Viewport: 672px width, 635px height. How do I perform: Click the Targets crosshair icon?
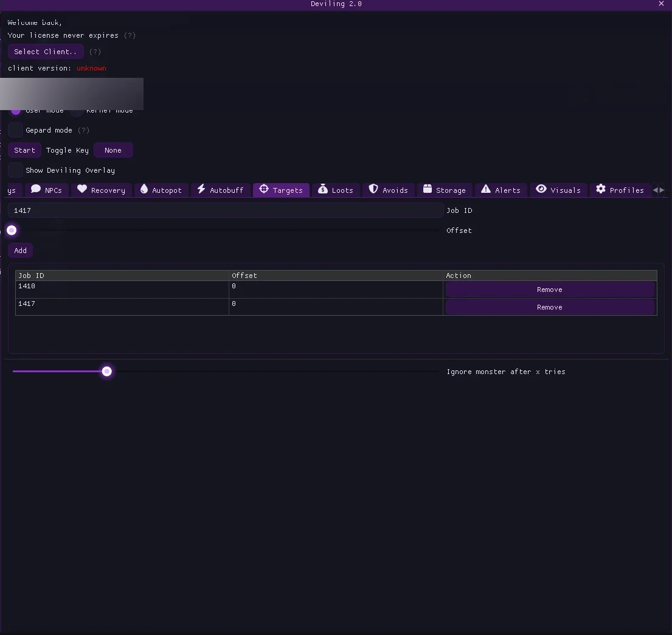[x=263, y=189]
